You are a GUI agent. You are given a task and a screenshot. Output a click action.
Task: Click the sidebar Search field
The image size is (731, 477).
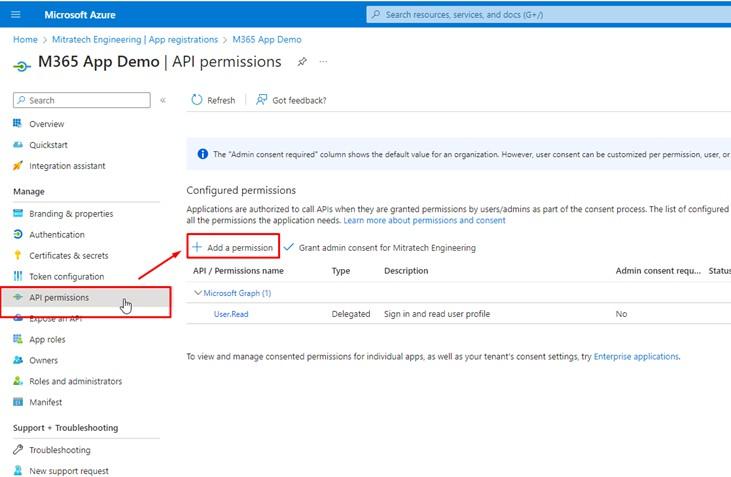(x=82, y=100)
